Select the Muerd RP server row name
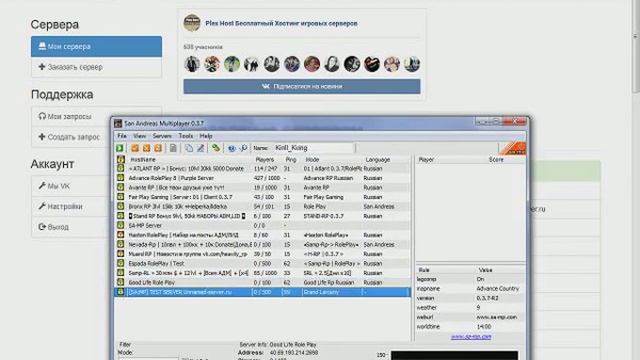The height and width of the screenshot is (360, 640). pos(188,254)
